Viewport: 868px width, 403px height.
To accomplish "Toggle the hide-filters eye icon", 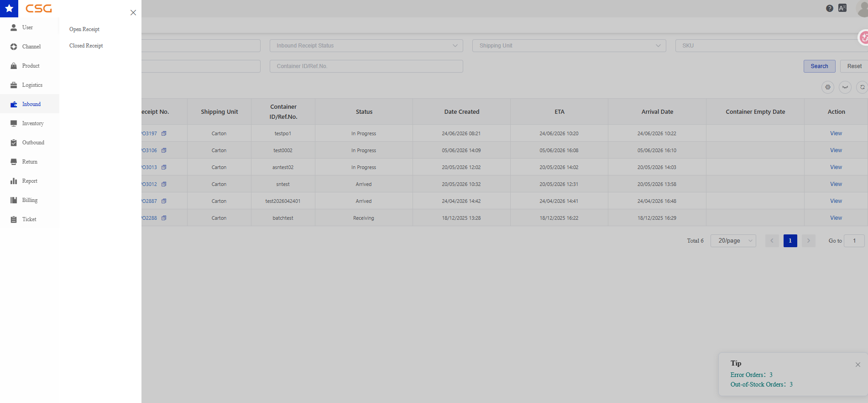I will click(845, 87).
